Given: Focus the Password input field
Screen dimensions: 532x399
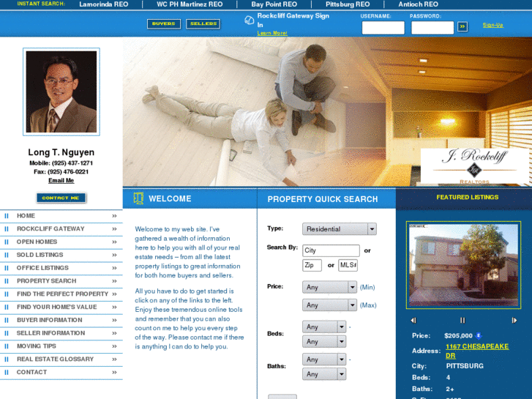Looking at the screenshot, I should click(432, 28).
